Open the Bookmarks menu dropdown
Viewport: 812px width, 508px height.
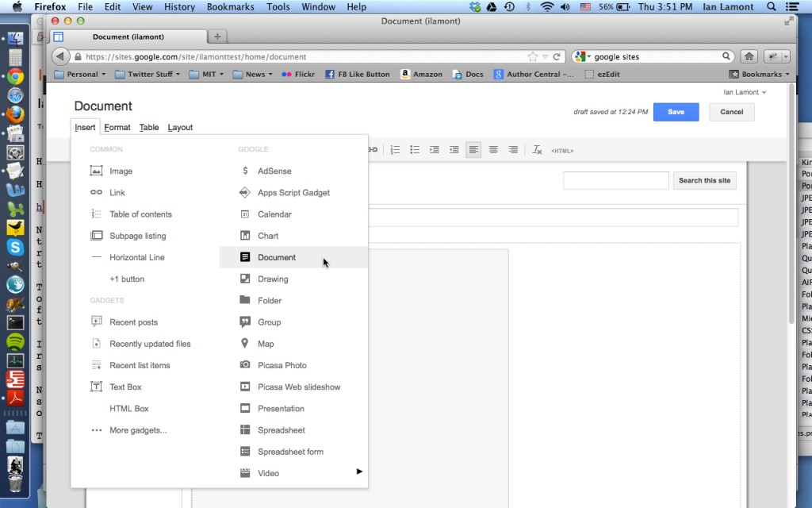point(759,74)
